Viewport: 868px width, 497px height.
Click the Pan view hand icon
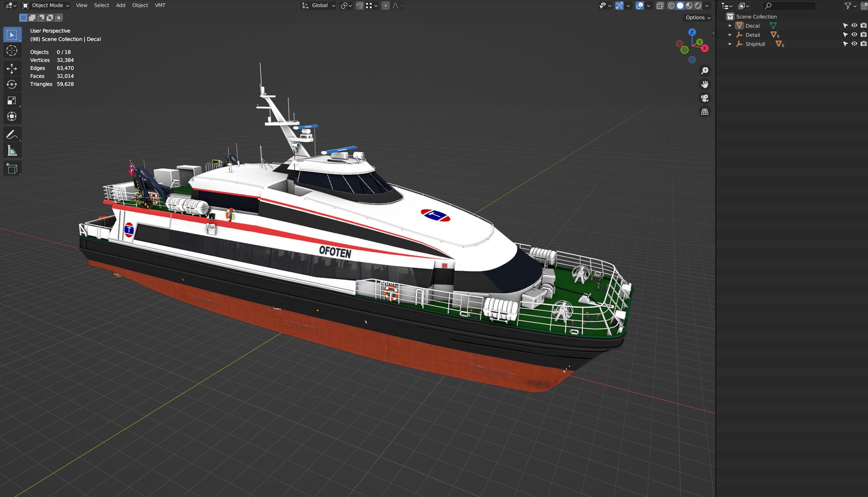coord(705,85)
